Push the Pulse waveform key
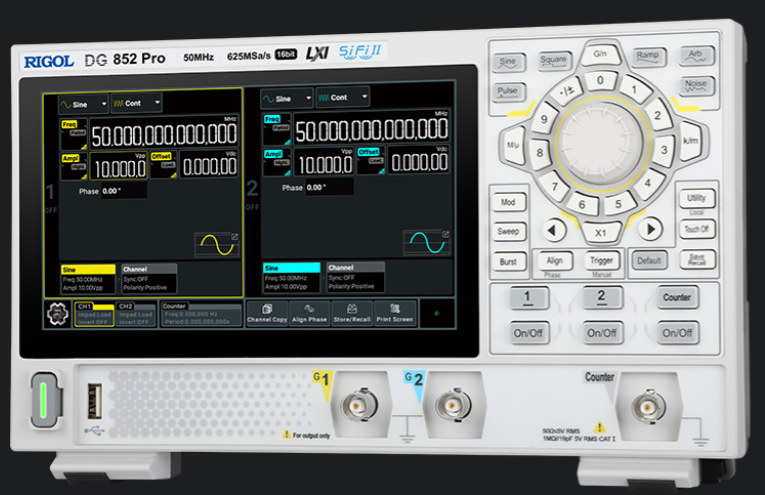 [x=508, y=92]
